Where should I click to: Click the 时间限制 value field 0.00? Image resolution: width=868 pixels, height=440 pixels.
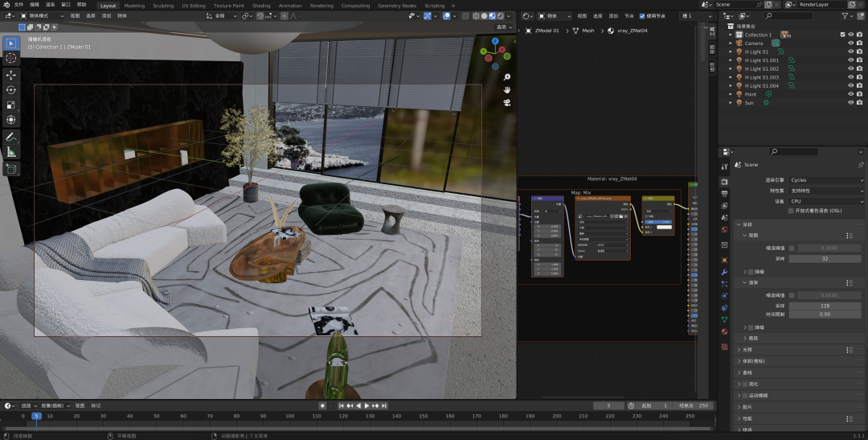(825, 315)
